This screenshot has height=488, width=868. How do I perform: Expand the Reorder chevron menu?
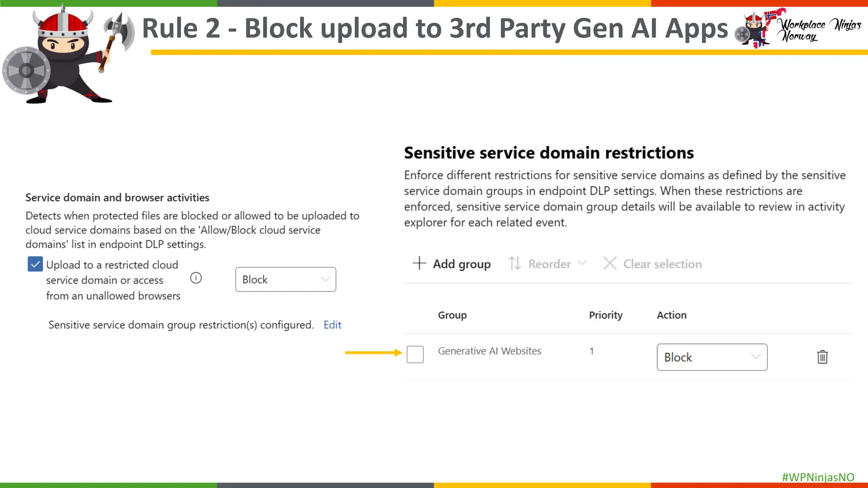(582, 263)
